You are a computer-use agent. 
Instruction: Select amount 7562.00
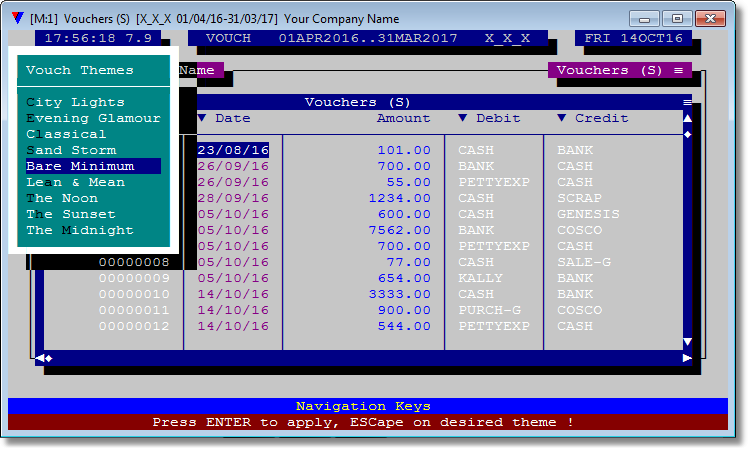tap(400, 230)
